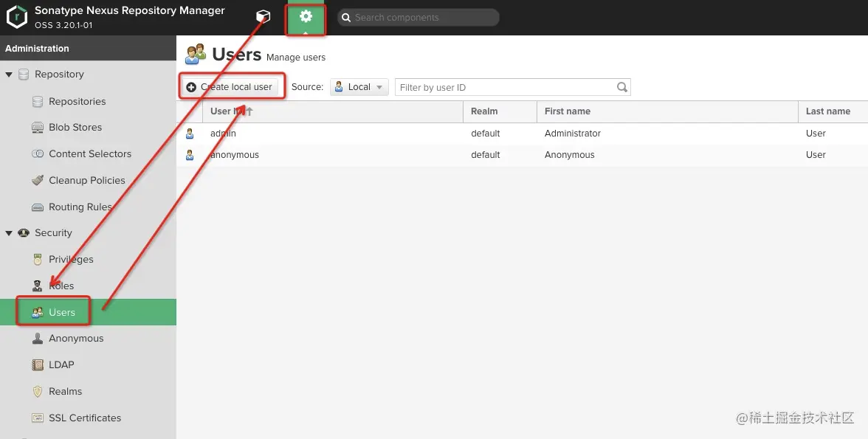Select the Security section label
This screenshot has height=439, width=868.
click(x=53, y=233)
